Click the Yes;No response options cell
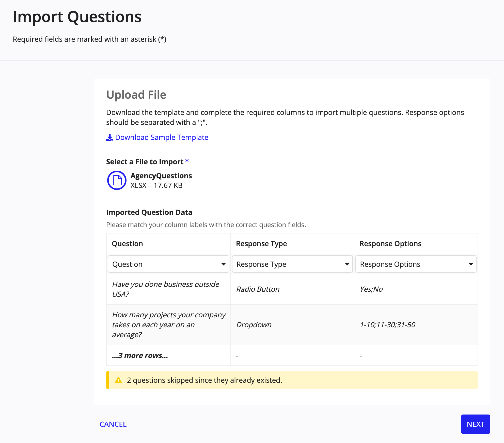The height and width of the screenshot is (443, 504). pos(416,289)
